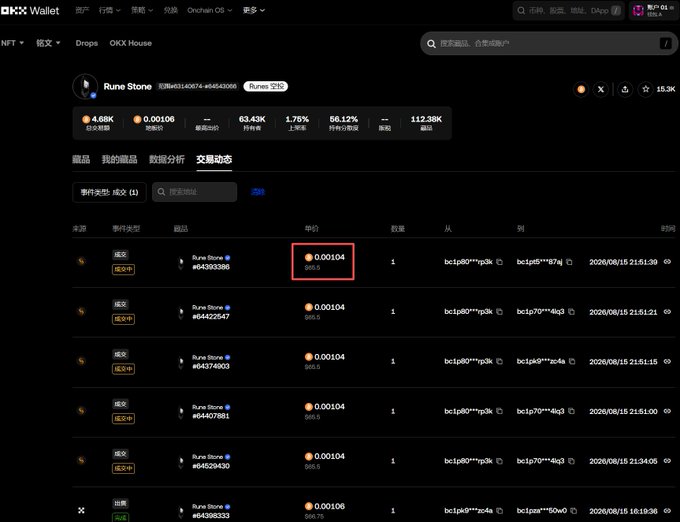This screenshot has height=522, width=680.
Task: Click the 112.38K items stat
Action: click(426, 123)
